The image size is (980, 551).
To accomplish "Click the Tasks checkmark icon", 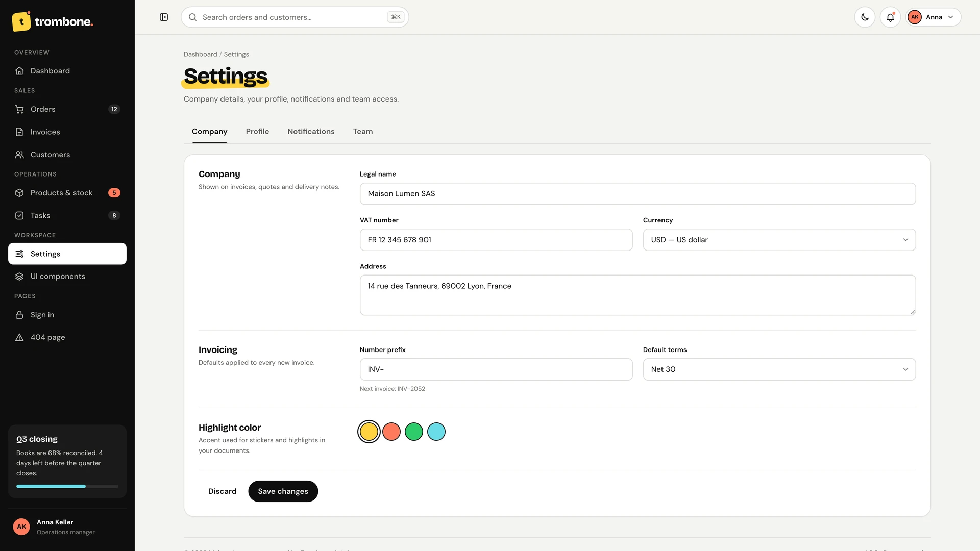I will click(x=19, y=216).
